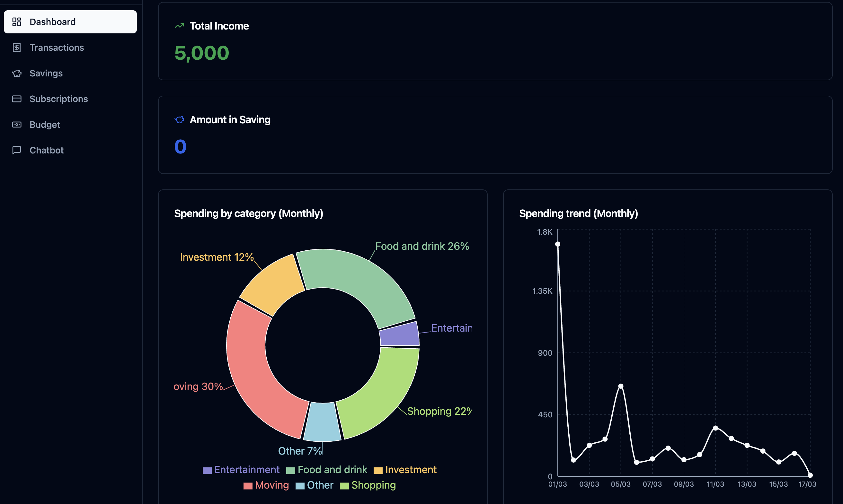Click the Moving legend red swatch
The width and height of the screenshot is (843, 504).
pos(248,486)
